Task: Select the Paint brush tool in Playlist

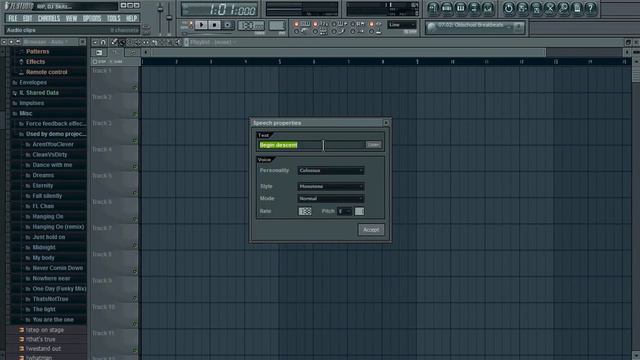Action: [122, 42]
